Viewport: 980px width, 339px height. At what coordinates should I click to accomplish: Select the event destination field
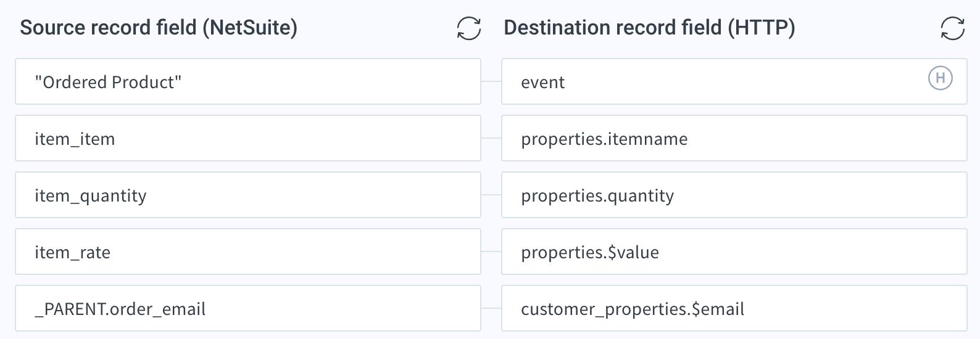tap(734, 81)
